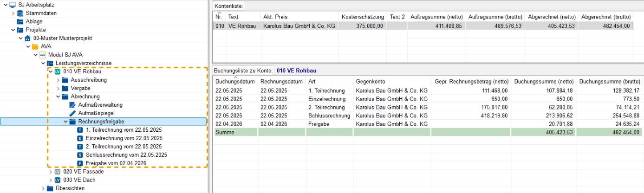The height and width of the screenshot is (193, 644).
Task: Collapse the Rechnungsfreigabe node
Action: coord(65,122)
